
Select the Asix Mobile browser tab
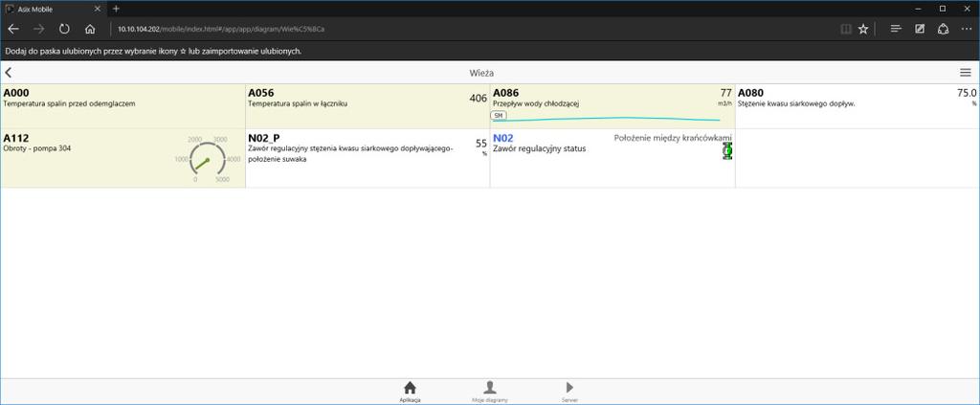click(53, 9)
